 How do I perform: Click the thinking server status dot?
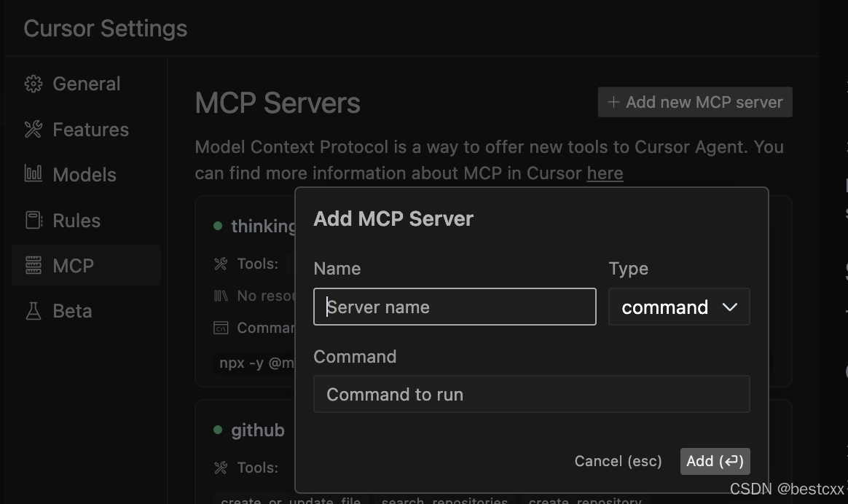coord(218,226)
